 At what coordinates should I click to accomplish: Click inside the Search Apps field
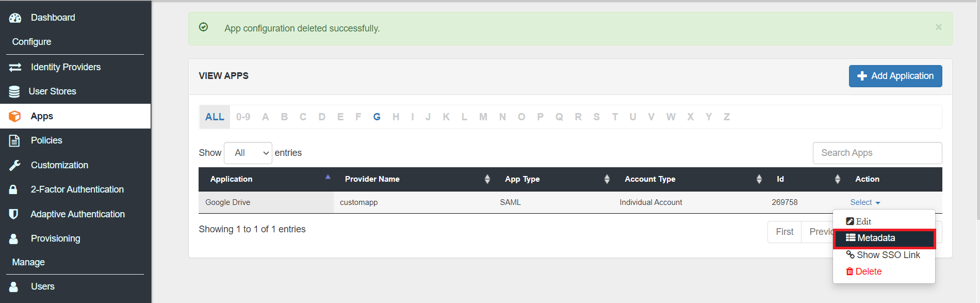[x=877, y=153]
